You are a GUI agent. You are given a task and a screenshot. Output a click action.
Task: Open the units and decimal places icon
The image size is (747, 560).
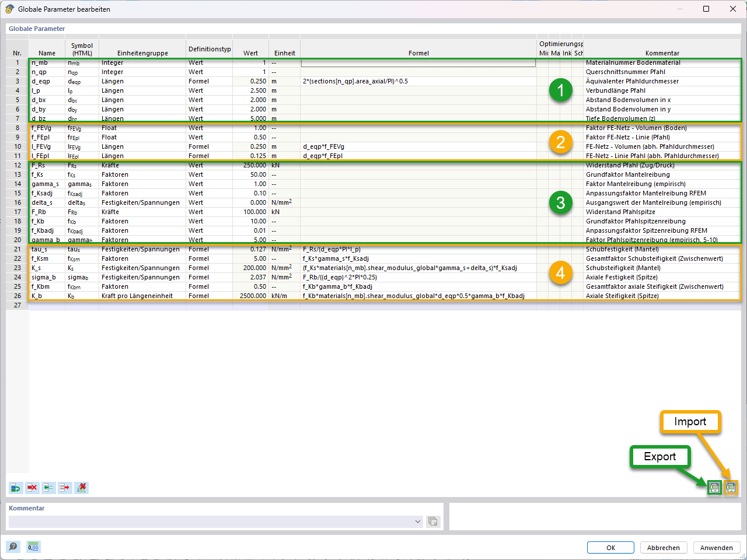click(33, 547)
